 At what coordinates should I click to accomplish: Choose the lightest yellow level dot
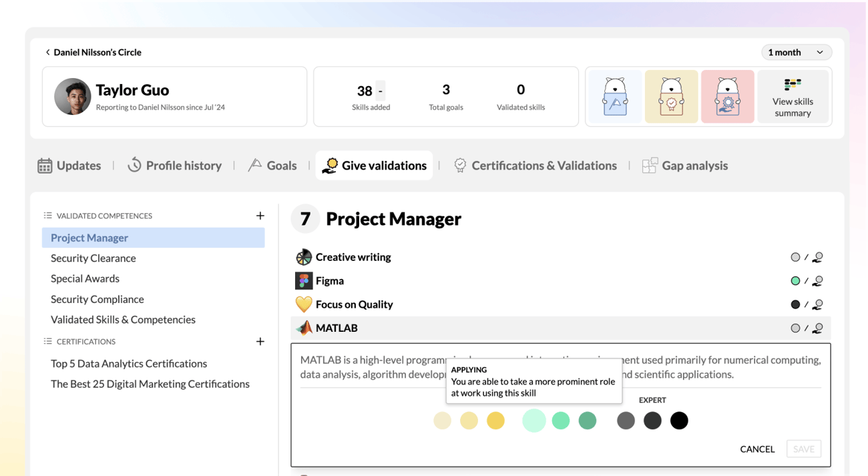(442, 421)
